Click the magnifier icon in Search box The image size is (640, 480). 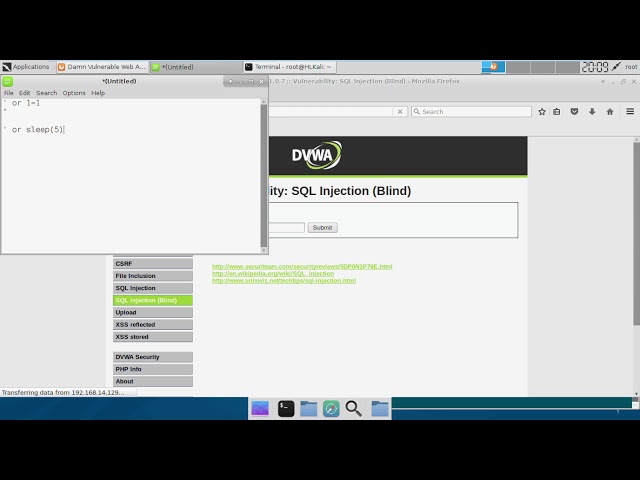[417, 111]
